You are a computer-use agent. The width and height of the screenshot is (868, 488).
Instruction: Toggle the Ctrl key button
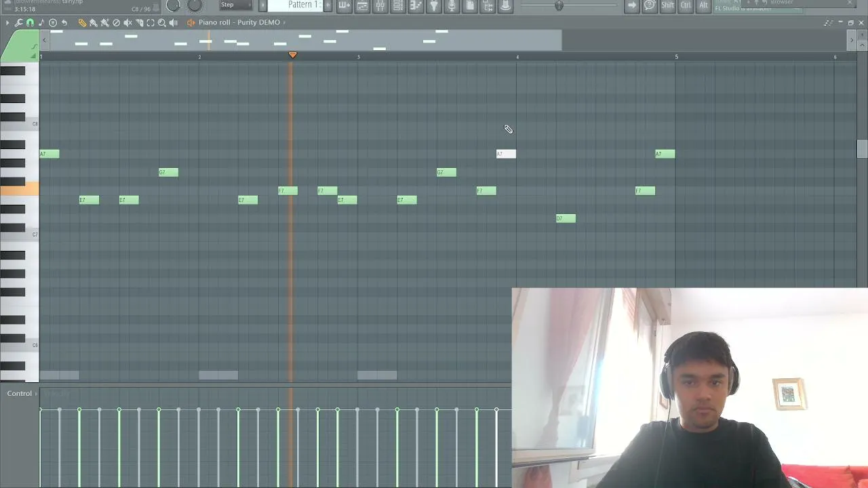click(x=686, y=5)
